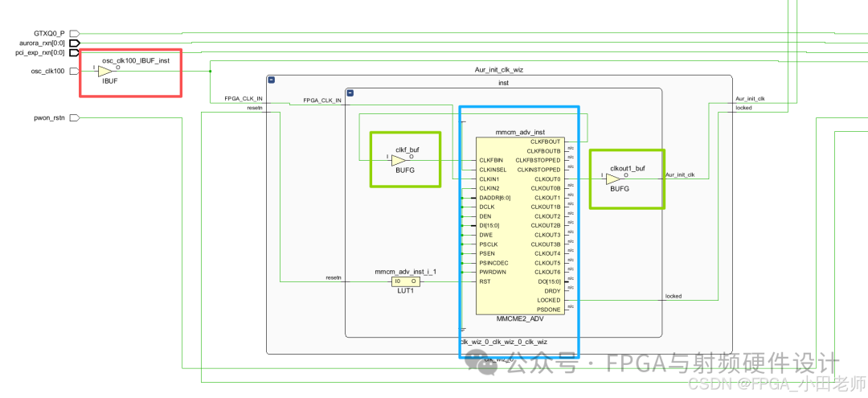The width and height of the screenshot is (868, 398).
Task: Click the LUT1 cell type label
Action: [405, 291]
